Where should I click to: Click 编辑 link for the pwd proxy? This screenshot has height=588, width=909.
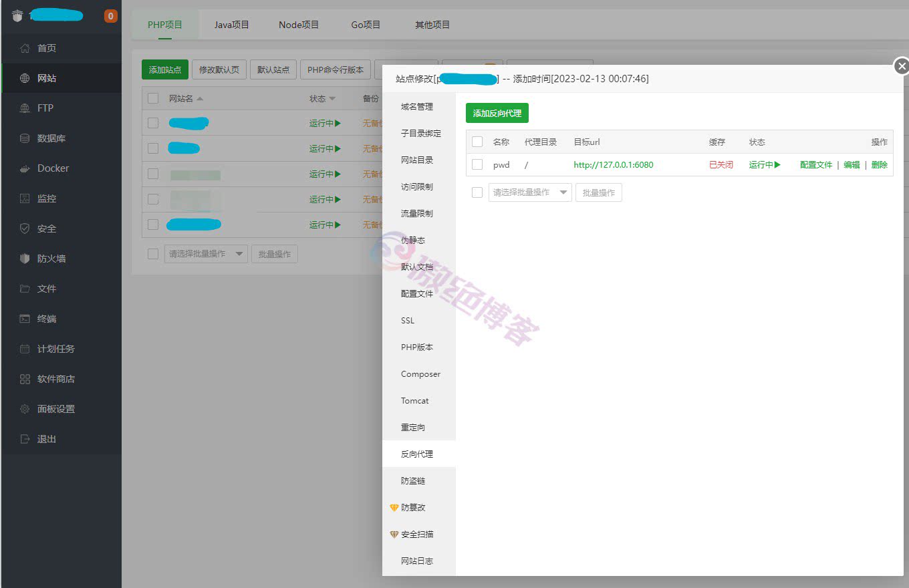pos(852,164)
